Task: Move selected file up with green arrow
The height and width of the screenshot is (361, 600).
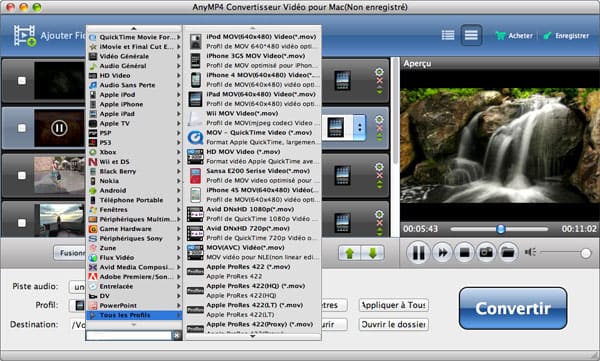Action: [x=350, y=253]
